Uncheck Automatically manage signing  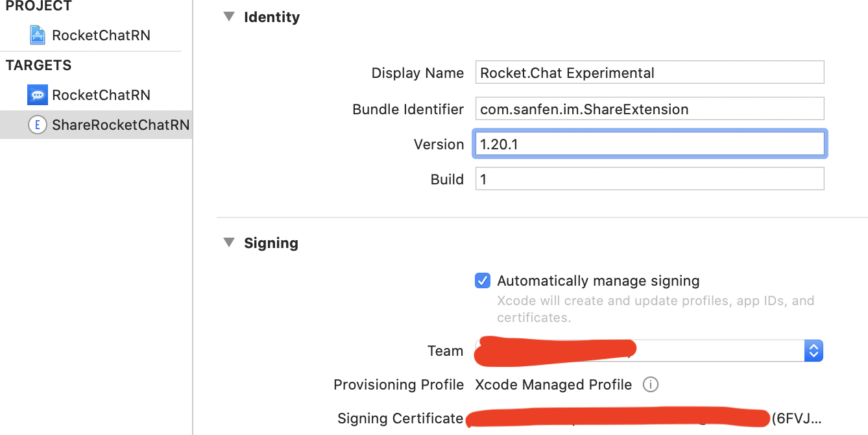[483, 280]
